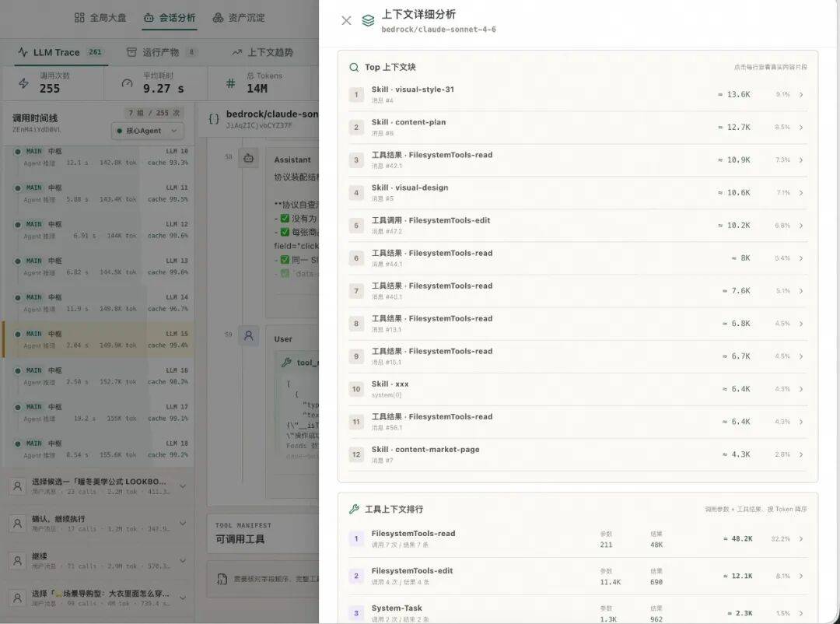Expand the 选择候选一 user message group
This screenshot has height=624, width=840.
[x=182, y=486]
